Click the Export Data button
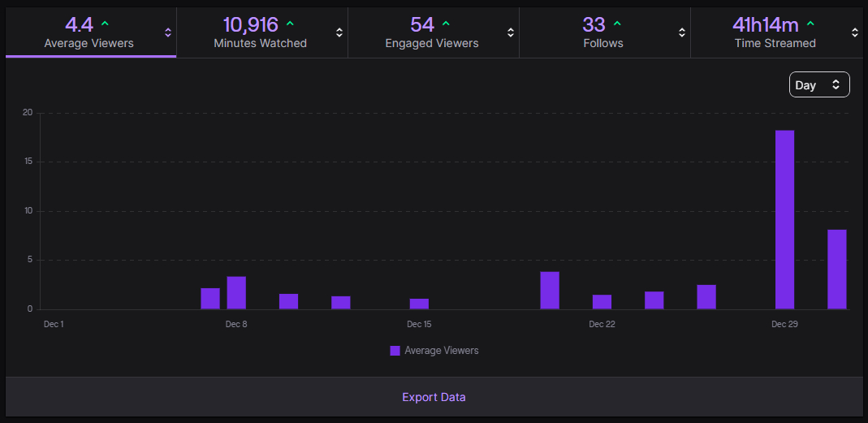 [x=434, y=397]
